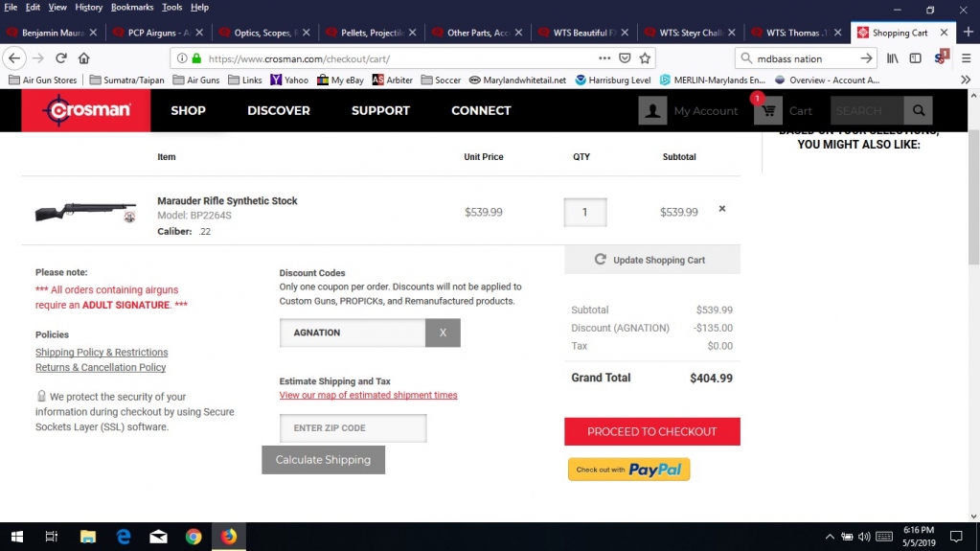Image resolution: width=980 pixels, height=551 pixels.
Task: Open File Explorer from taskbar
Action: coord(87,537)
